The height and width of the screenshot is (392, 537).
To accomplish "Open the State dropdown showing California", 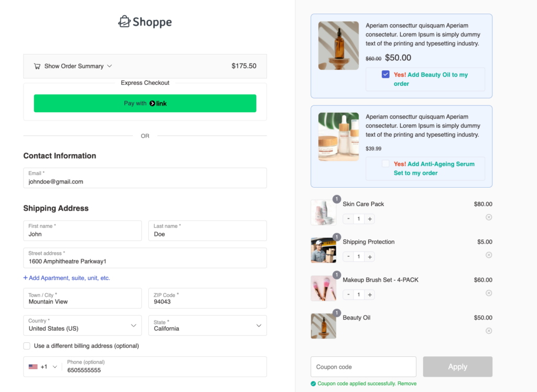I will 208,325.
